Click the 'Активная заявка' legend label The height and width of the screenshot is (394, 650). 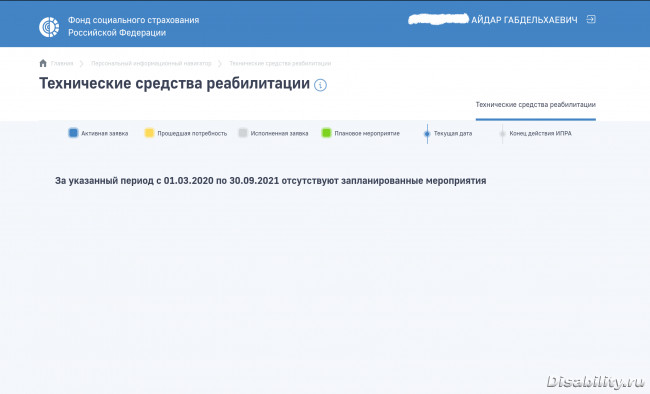[104, 134]
